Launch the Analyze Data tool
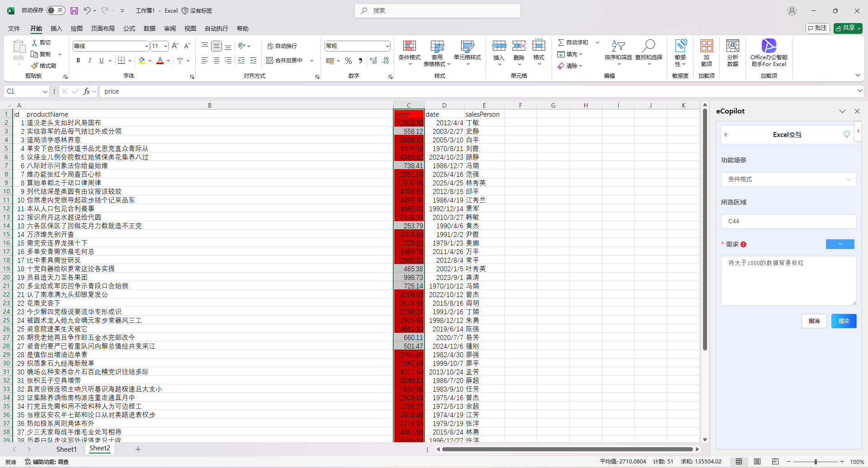The width and height of the screenshot is (868, 468). tap(732, 46)
